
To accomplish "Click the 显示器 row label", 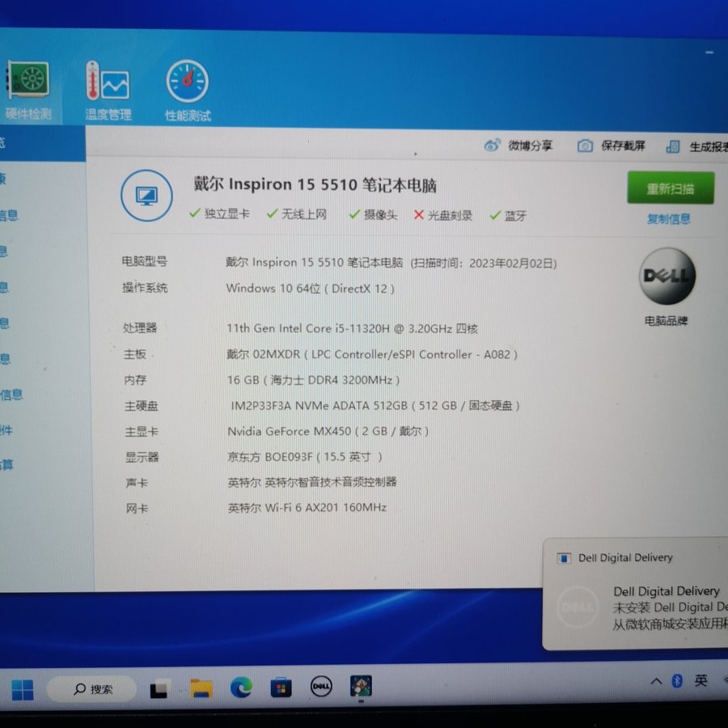I will pos(142,457).
